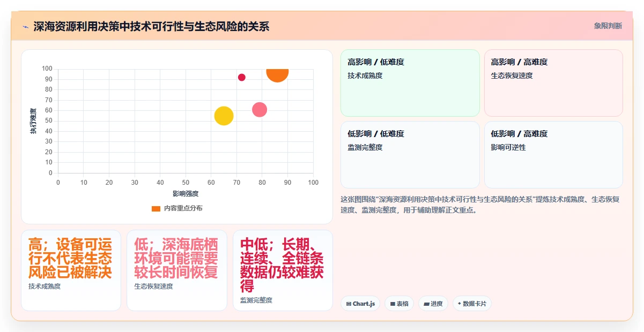This screenshot has width=644, height=332.
Task: Click the 数据卡片 tag chip
Action: (x=472, y=304)
